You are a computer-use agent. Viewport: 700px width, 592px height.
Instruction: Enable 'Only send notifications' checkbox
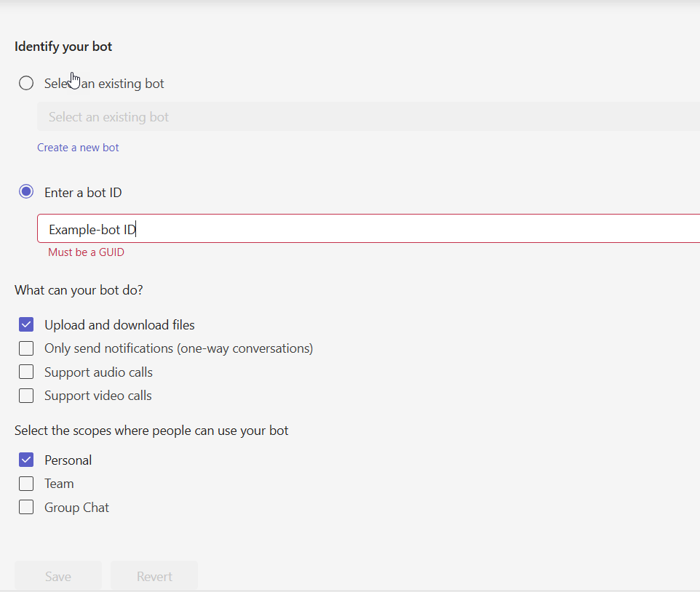[x=26, y=348]
